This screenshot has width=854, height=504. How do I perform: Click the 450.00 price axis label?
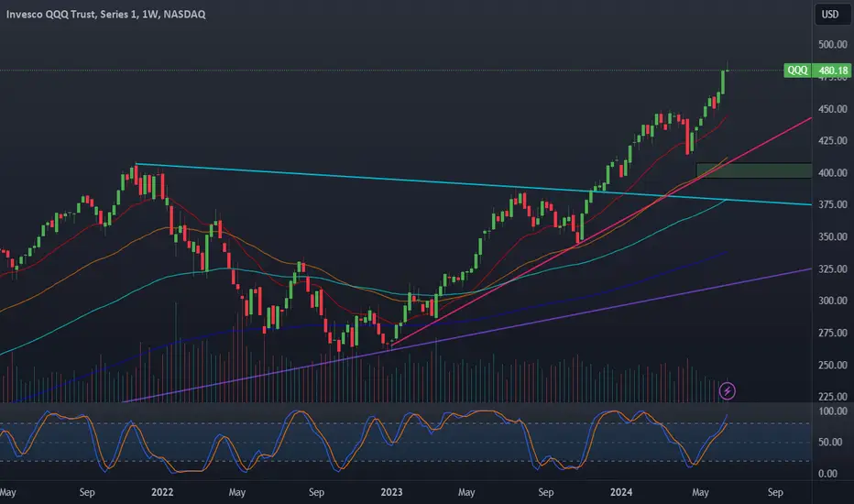833,109
